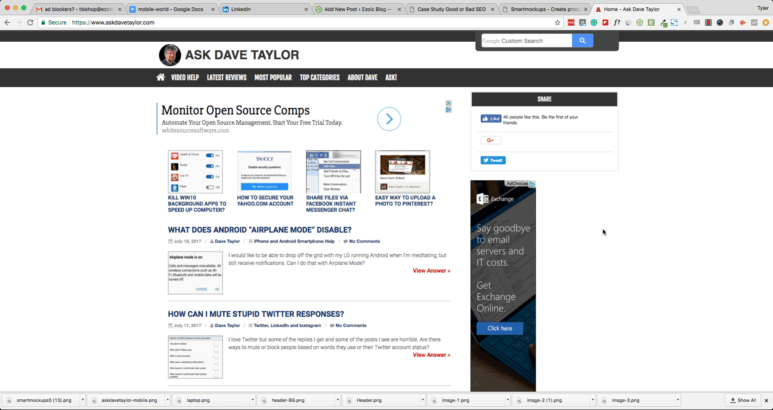Click the Airplane mode post thumbnail
The width and height of the screenshot is (773, 410).
tap(195, 273)
